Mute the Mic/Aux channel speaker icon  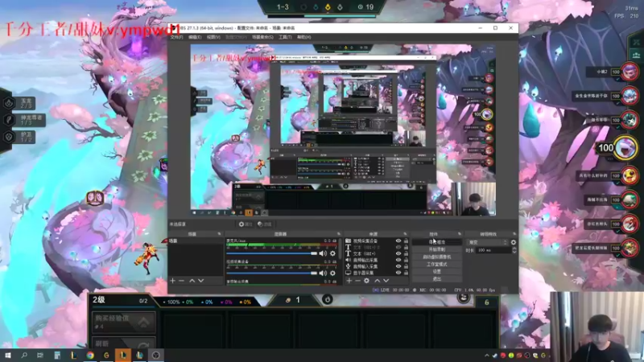pos(323,253)
